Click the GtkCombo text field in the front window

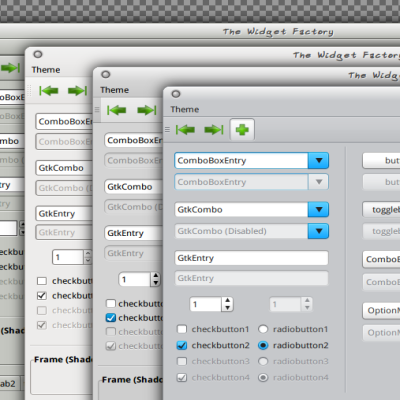click(241, 210)
